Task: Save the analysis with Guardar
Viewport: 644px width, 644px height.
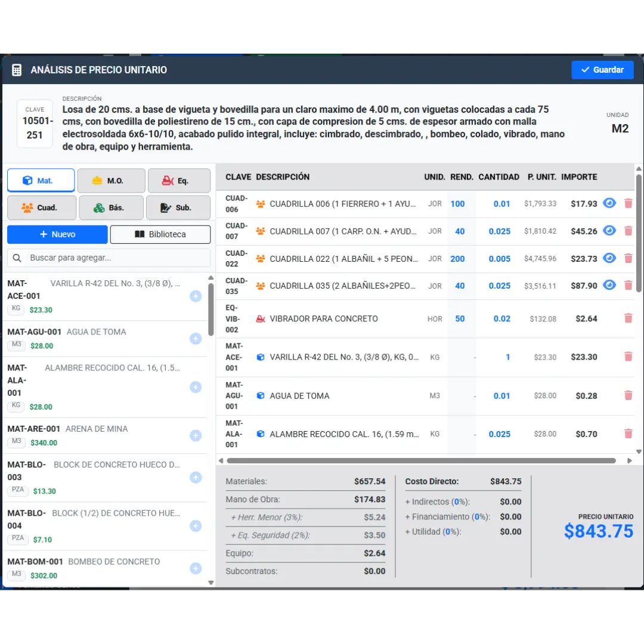Action: coord(602,70)
